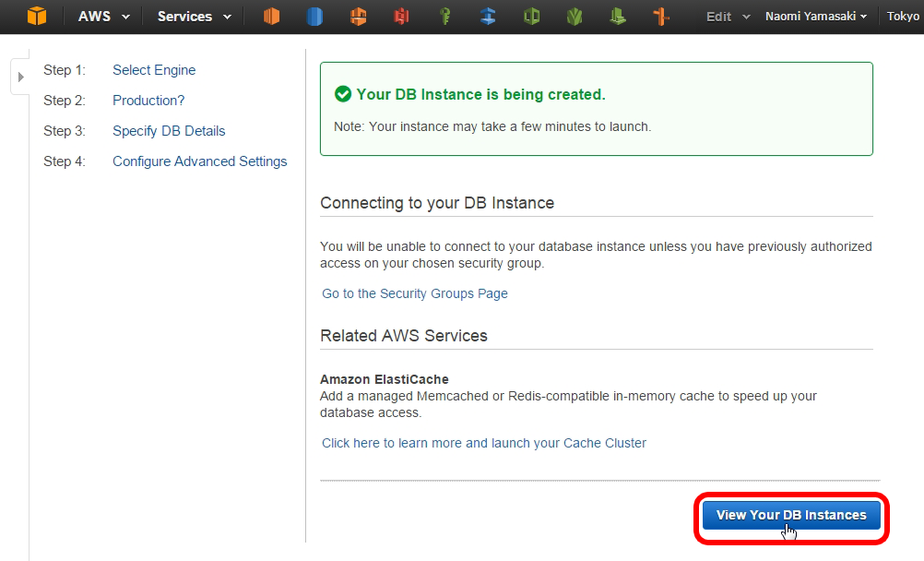Screen dimensions: 924x561
Task: Click the 'Step 4:' label
Action: click(x=65, y=161)
